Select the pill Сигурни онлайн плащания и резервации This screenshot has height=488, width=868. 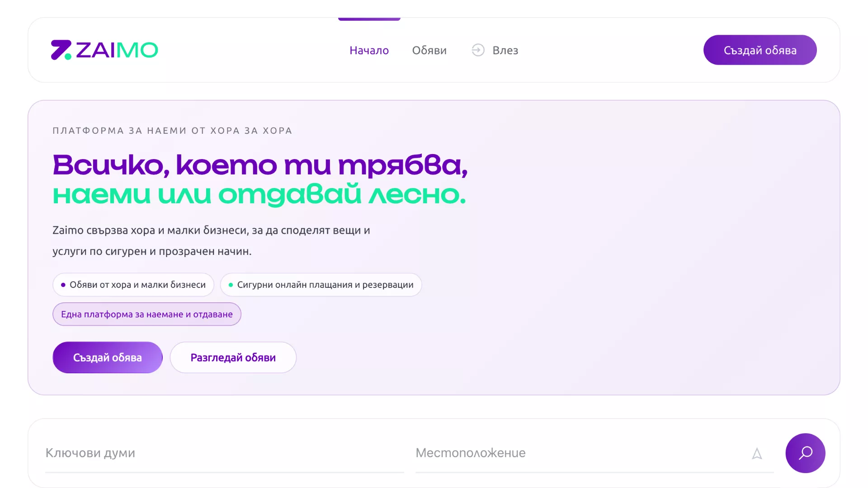pos(321,285)
